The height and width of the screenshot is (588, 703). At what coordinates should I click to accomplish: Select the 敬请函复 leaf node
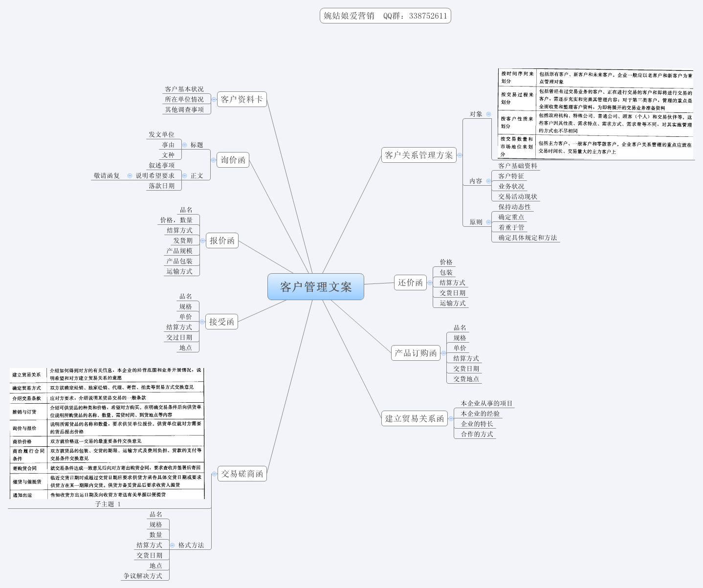coord(107,175)
